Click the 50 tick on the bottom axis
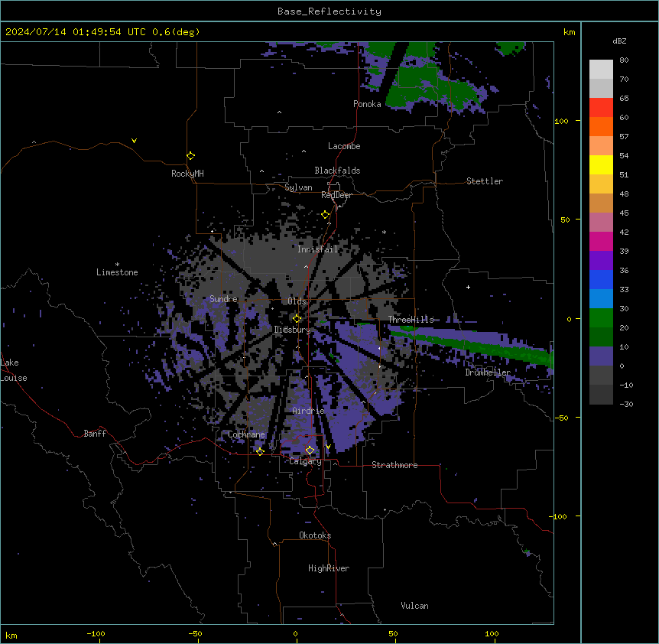This screenshot has width=659, height=644. pyautogui.click(x=393, y=633)
